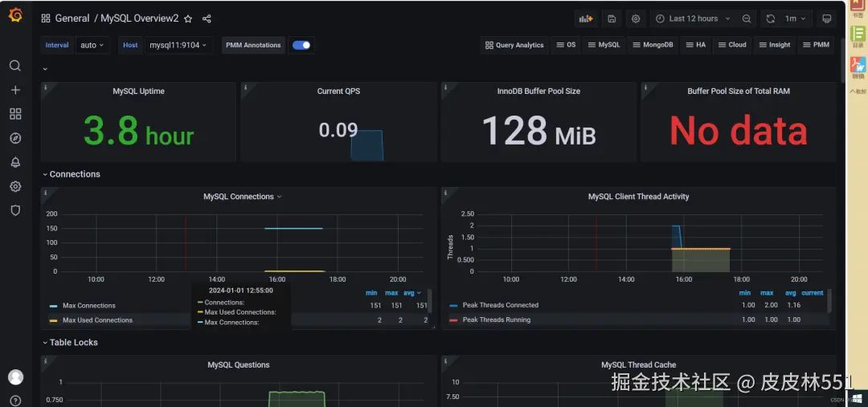Image resolution: width=868 pixels, height=407 pixels.
Task: Refresh the dashboard now
Action: point(770,18)
